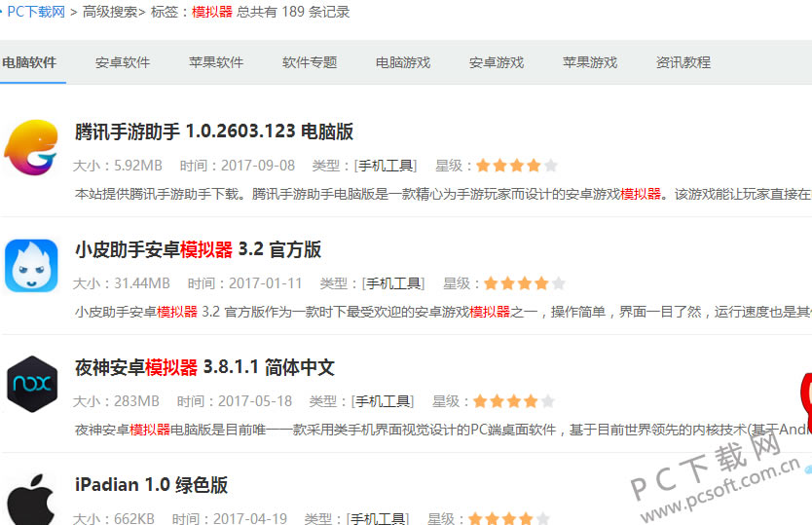Select the 腾讯手游助手 description text
The height and width of the screenshot is (525, 812).
point(443,195)
